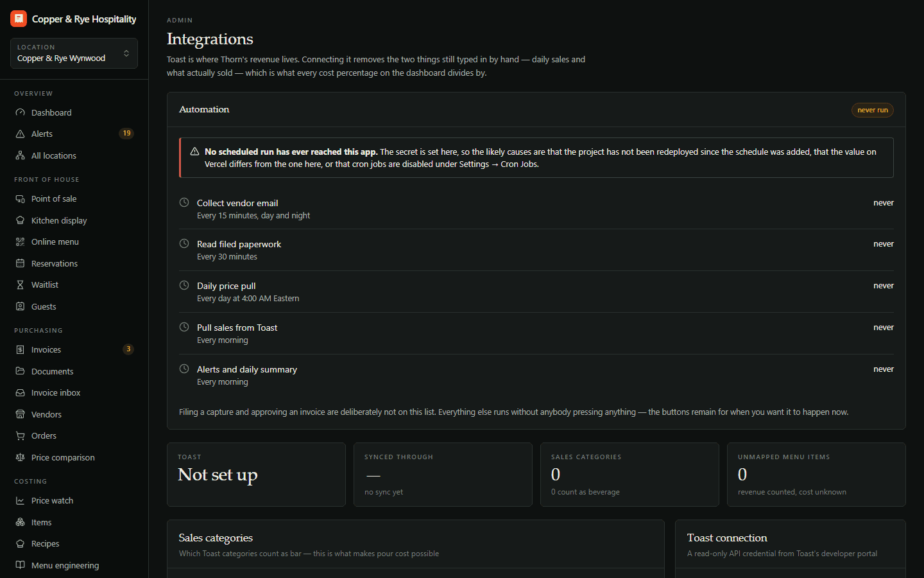The height and width of the screenshot is (578, 924).
Task: Open the Copper & Rye Wynwood location selector
Action: point(74,53)
